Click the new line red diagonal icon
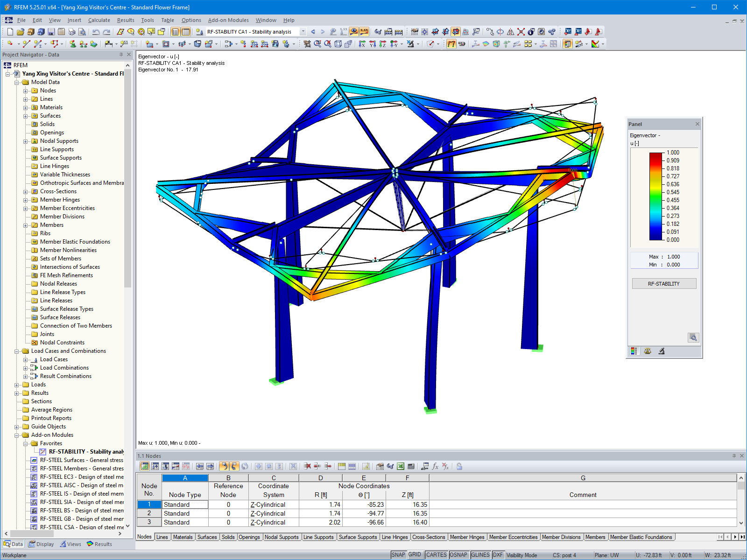747x560 pixels. coord(27,44)
